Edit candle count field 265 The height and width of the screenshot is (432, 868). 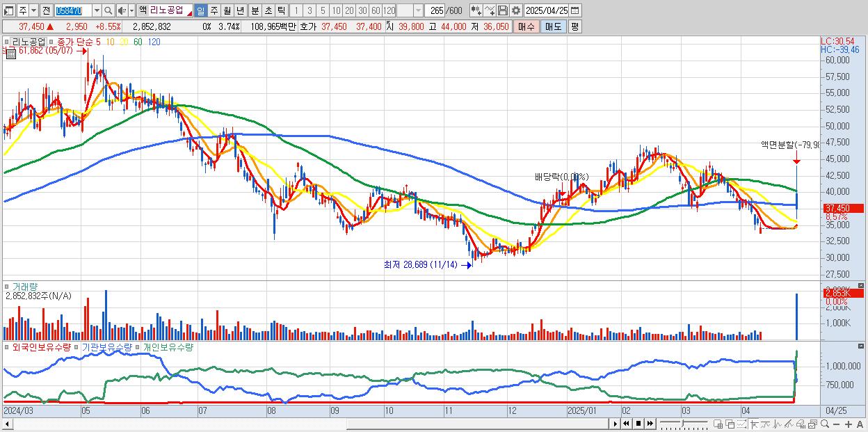coord(435,10)
